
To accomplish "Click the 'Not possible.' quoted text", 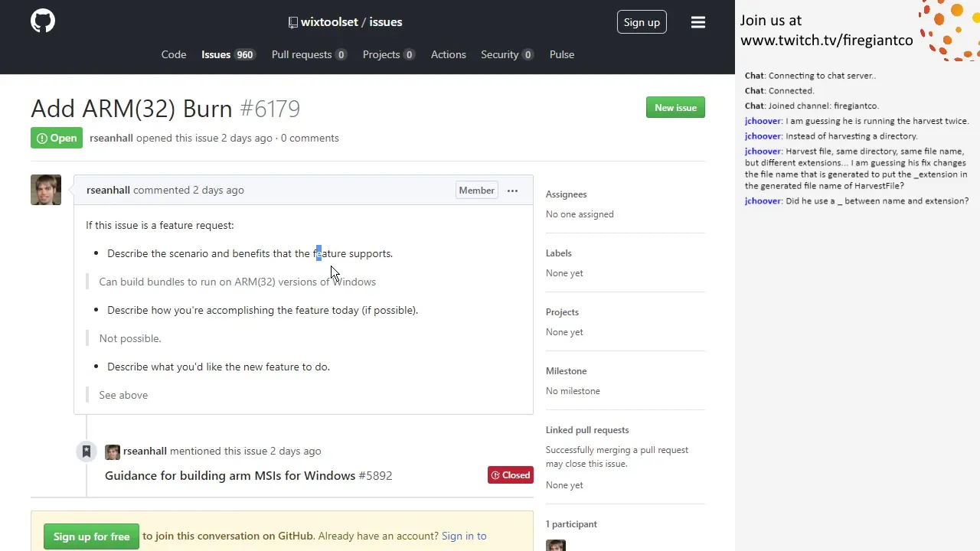I will [x=130, y=338].
